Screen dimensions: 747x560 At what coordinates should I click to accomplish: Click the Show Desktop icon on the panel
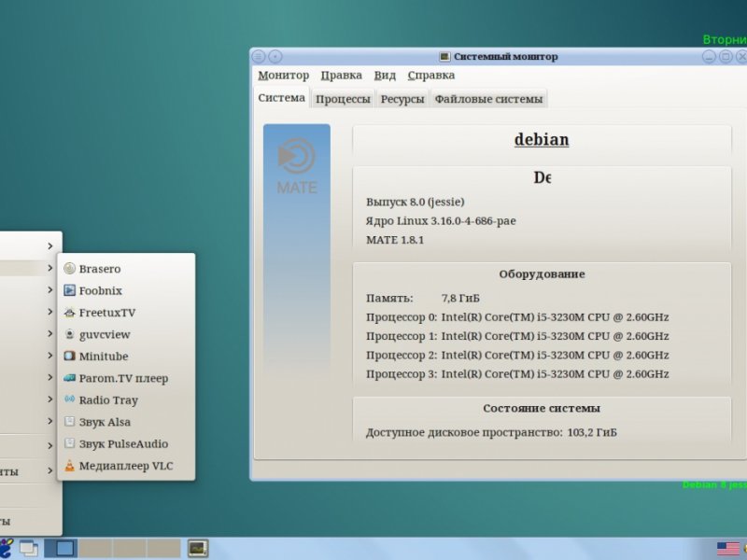[x=29, y=548]
